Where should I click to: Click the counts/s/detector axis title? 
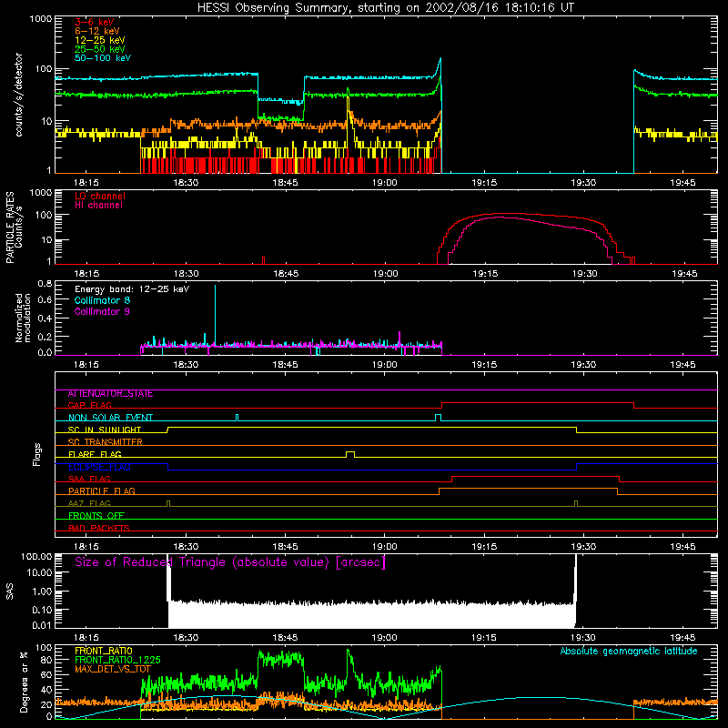pyautogui.click(x=18, y=95)
